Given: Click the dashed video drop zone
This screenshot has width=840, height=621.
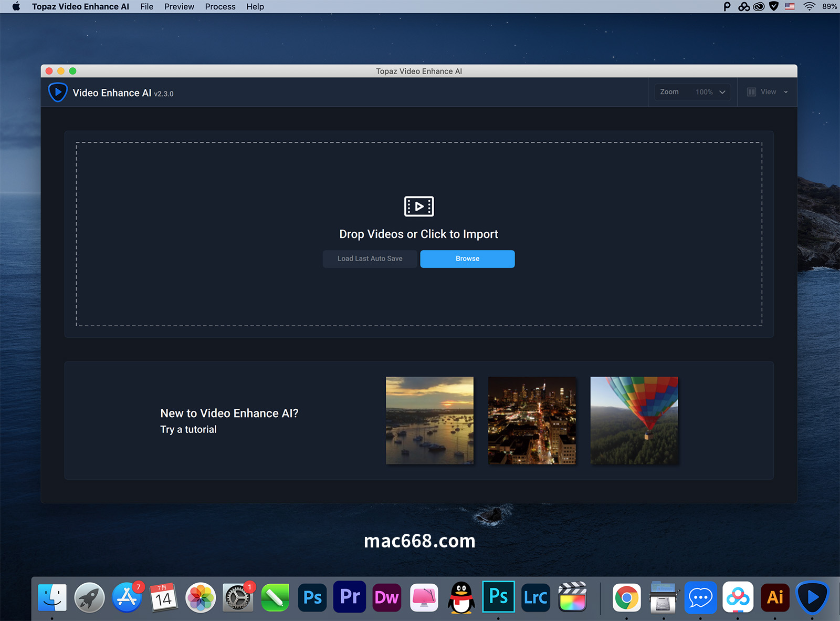Looking at the screenshot, I should pos(419,234).
